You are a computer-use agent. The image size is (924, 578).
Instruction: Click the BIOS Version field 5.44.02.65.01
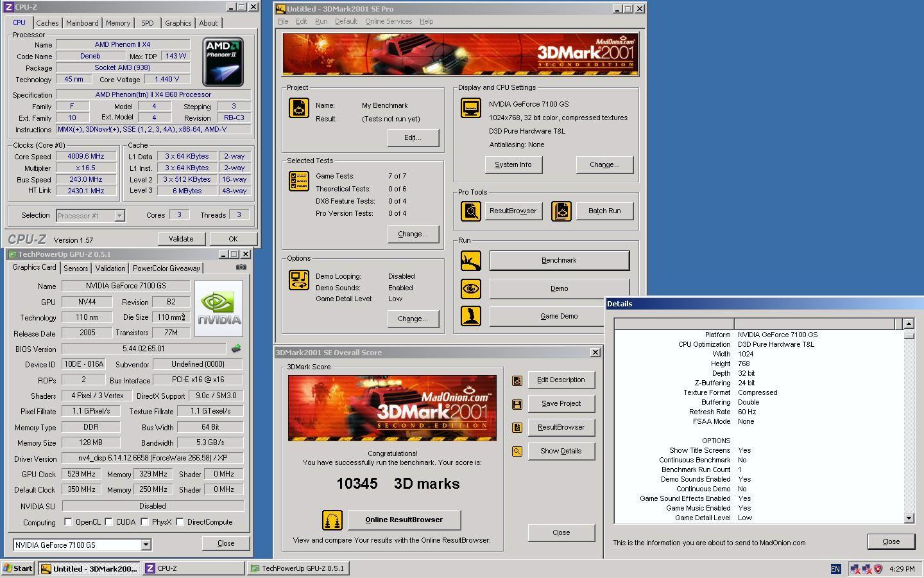point(144,349)
